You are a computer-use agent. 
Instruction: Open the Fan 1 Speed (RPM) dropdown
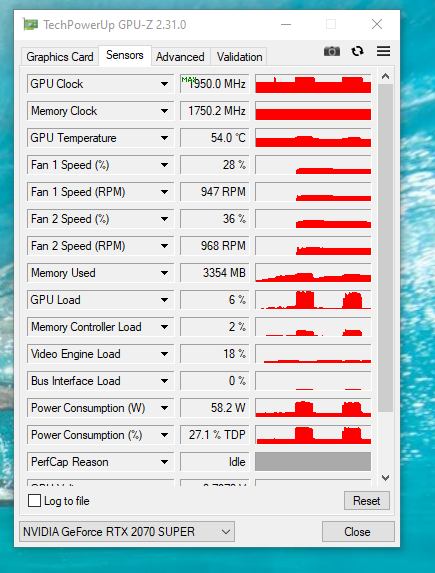[164, 192]
